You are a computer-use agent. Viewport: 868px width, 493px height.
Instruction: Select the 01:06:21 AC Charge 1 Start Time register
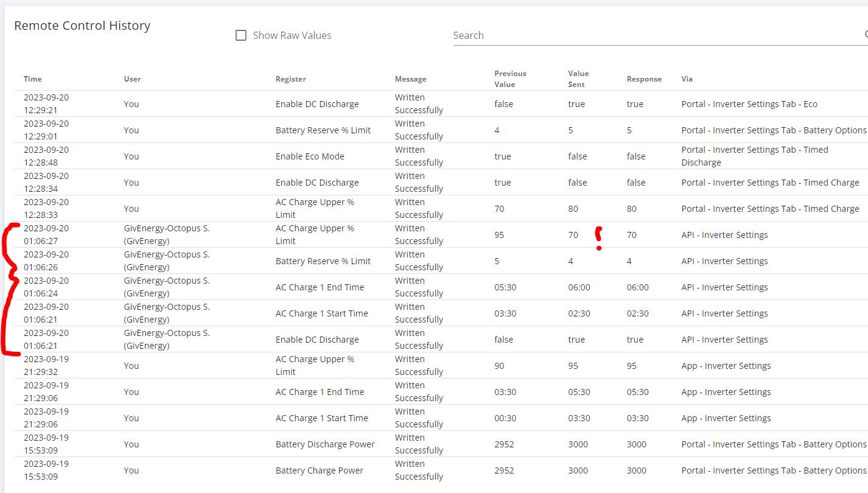coord(322,313)
